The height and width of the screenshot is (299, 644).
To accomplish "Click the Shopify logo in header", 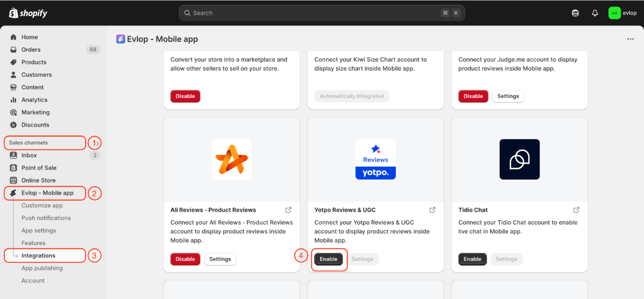I will coord(28,13).
